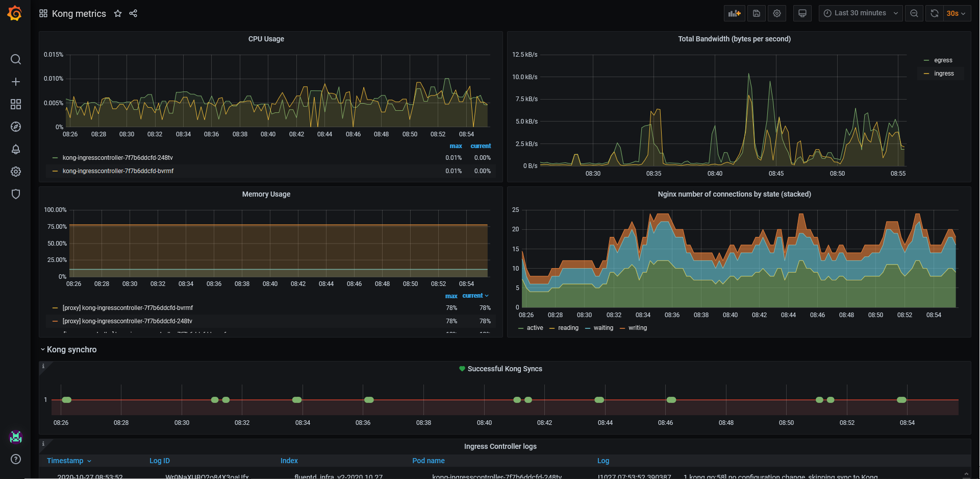980x479 pixels.
Task: Click ingress legend color line swatch
Action: 926,74
